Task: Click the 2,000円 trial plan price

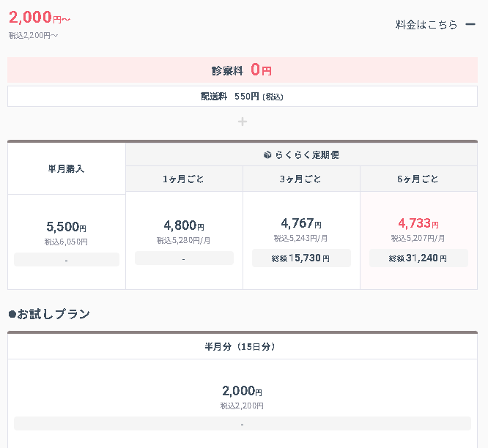Action: (242, 390)
